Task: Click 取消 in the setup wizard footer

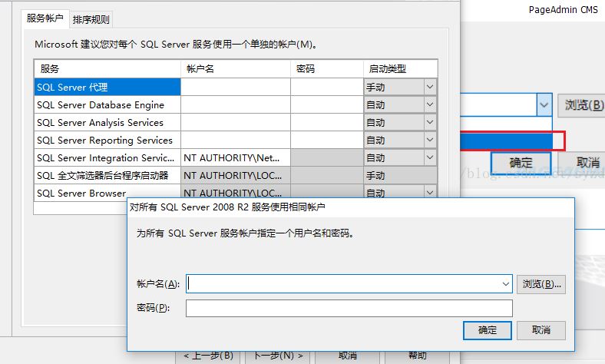Action: [347, 356]
